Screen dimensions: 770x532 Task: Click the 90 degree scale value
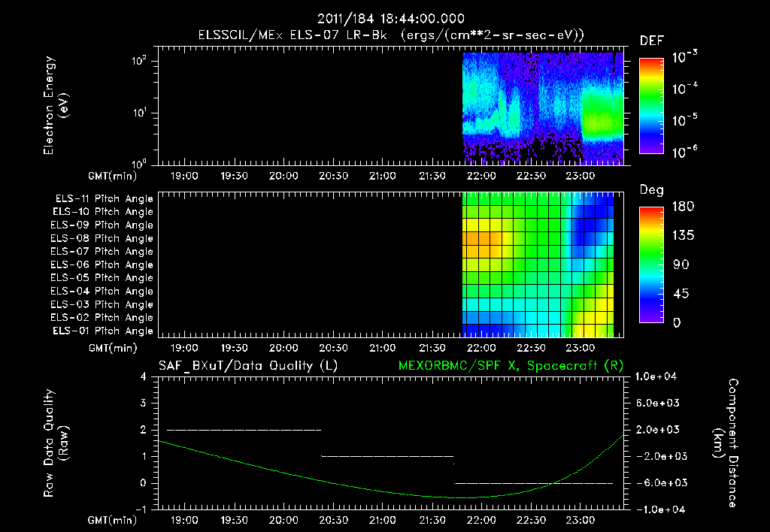point(681,264)
